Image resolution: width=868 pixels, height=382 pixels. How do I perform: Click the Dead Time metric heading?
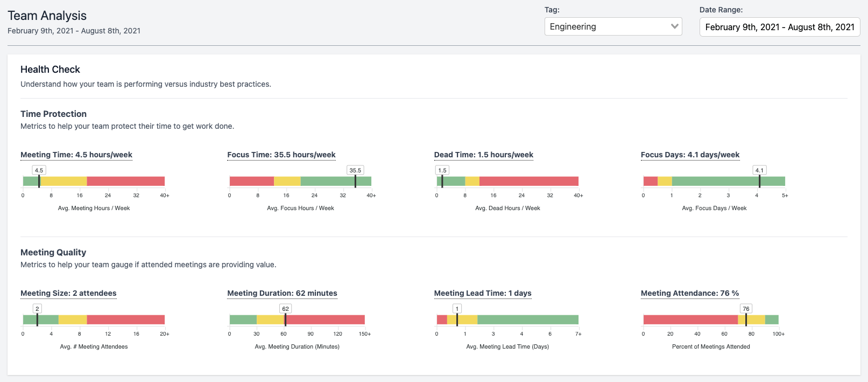pos(483,155)
